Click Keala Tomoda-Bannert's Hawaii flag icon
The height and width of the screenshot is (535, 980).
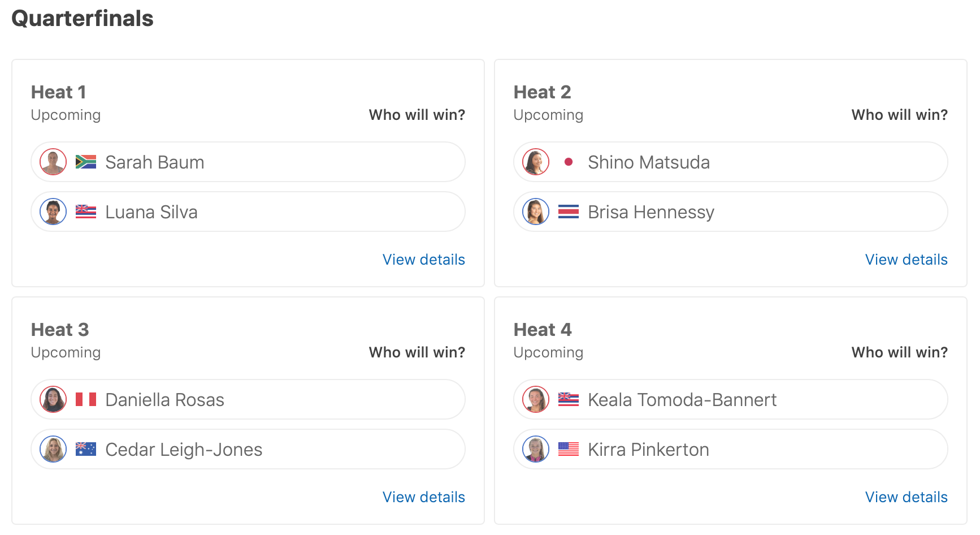coord(569,400)
